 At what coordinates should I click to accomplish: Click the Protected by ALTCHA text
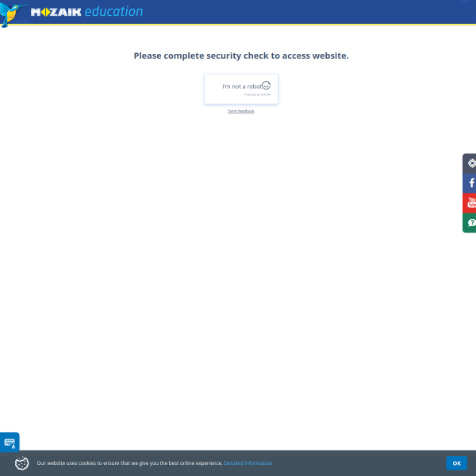[x=257, y=94]
